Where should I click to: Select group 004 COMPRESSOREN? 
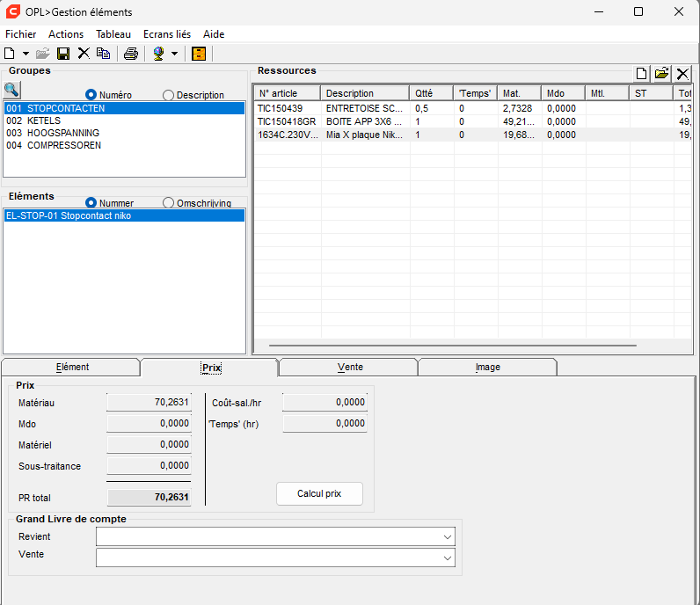[124, 145]
